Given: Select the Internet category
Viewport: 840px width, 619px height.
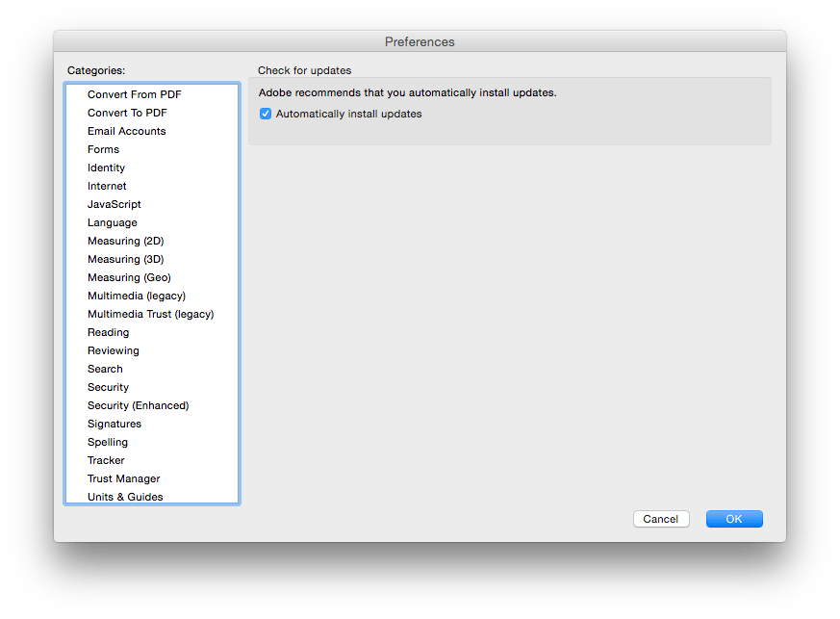Looking at the screenshot, I should pos(107,186).
